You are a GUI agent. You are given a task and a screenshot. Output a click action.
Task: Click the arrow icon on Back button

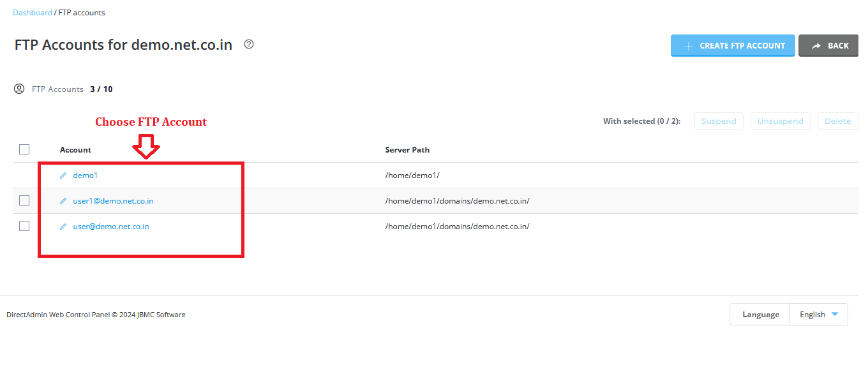coord(816,46)
